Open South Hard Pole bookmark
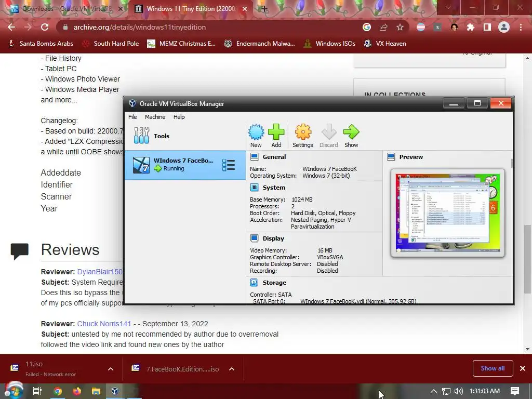The width and height of the screenshot is (532, 399). [111, 44]
